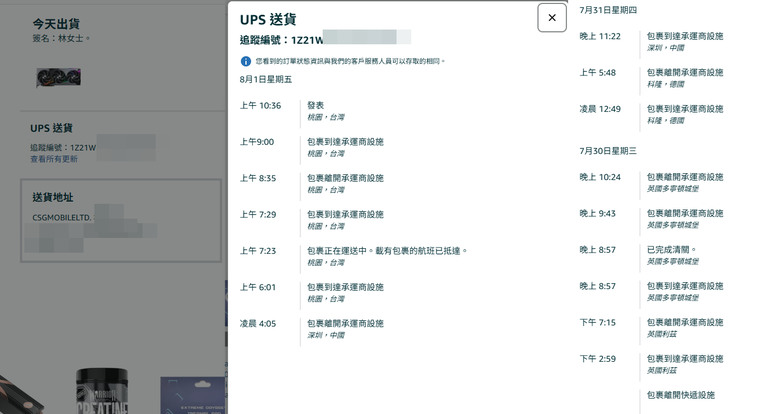This screenshot has width=780, height=414.
Task: Click the 包裹離開快遞設施 status entry
Action: point(681,395)
